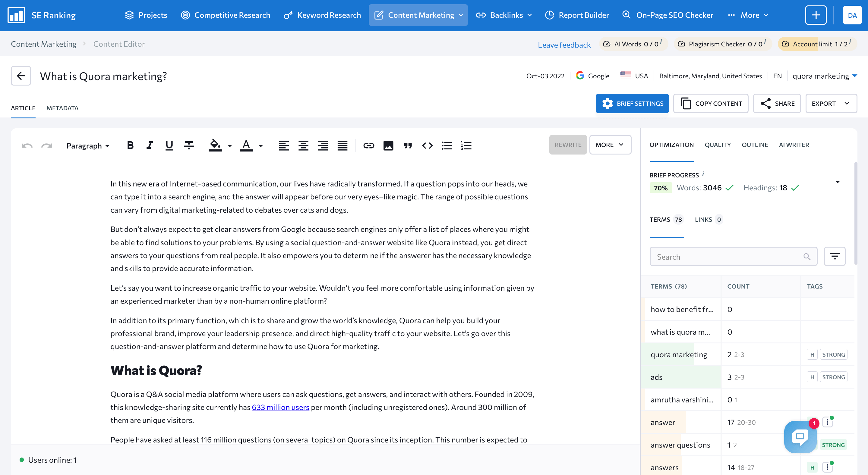Apply strikethrough formatting

(x=189, y=145)
